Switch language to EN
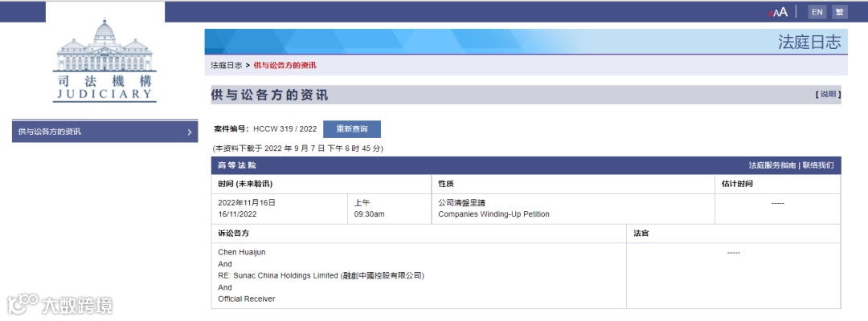 817,11
